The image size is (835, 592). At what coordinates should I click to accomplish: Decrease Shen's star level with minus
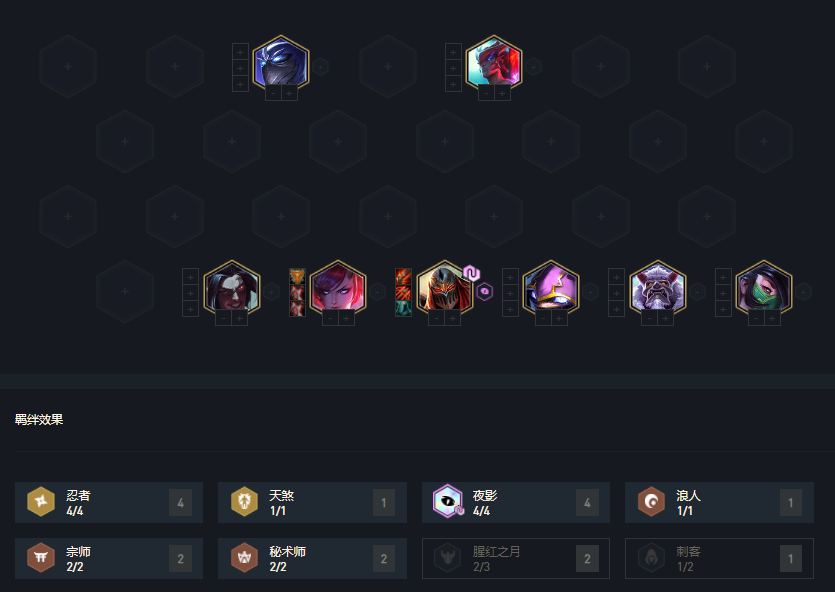pos(273,94)
